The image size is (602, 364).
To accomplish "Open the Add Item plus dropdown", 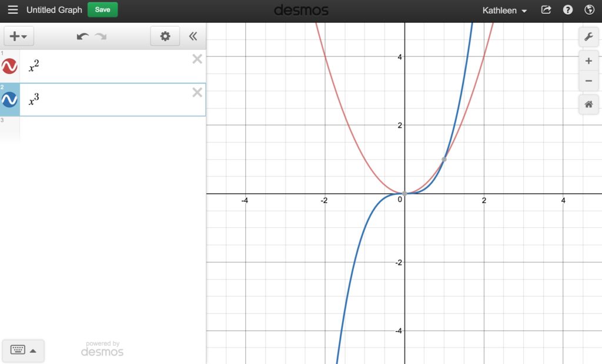I will pyautogui.click(x=19, y=36).
